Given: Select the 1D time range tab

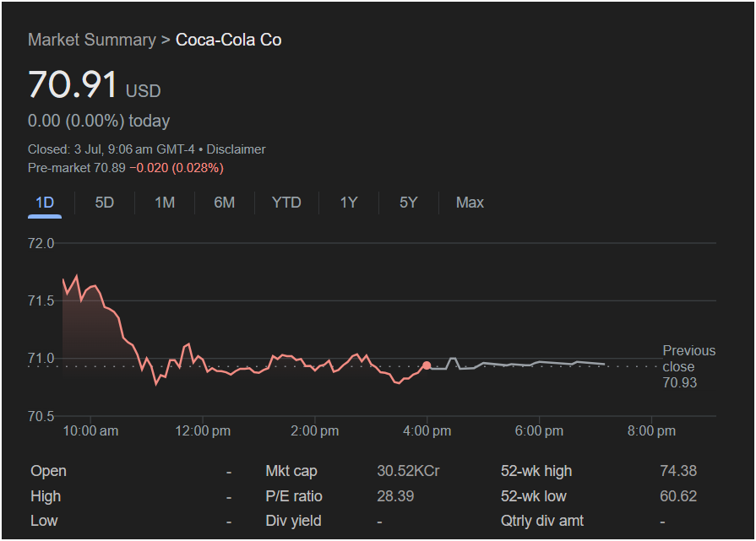Looking at the screenshot, I should tap(45, 203).
